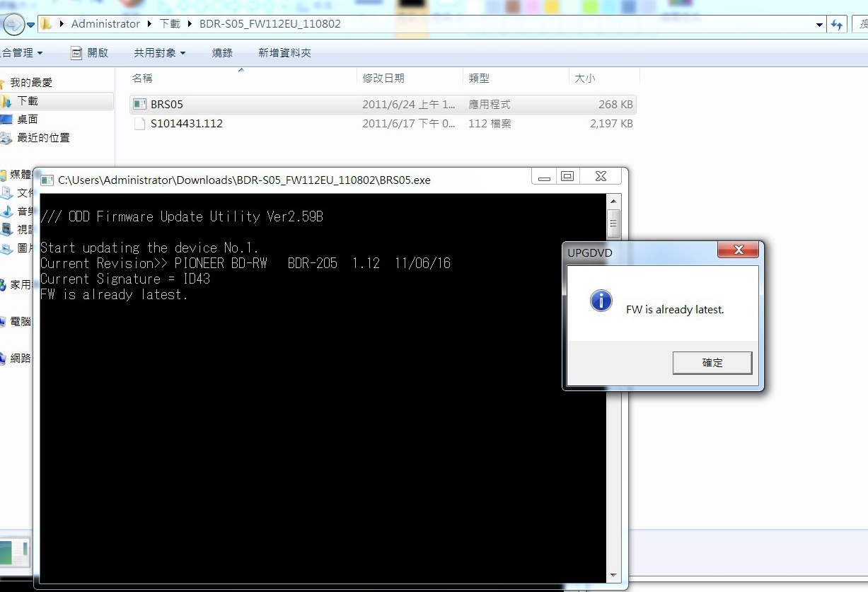The image size is (868, 592).
Task: Expand the arrow before the BDR-S05_FW112EU_110802 breadcrumb
Action: (191, 24)
